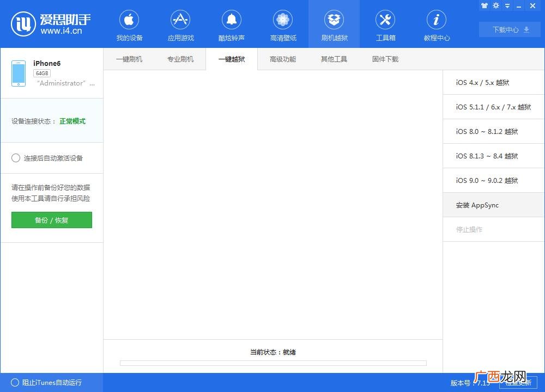Switch to 其他工具 tab
Viewport: 545px width, 392px height.
click(x=334, y=59)
